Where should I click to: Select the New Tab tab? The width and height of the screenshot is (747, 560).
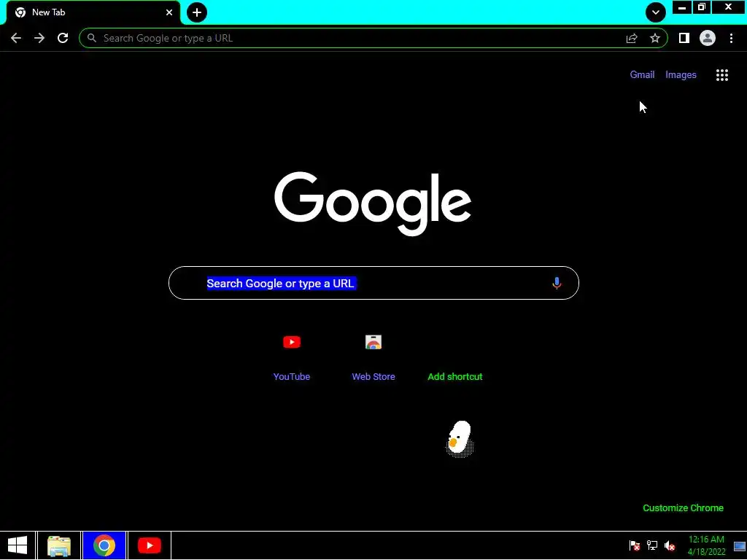[93, 12]
